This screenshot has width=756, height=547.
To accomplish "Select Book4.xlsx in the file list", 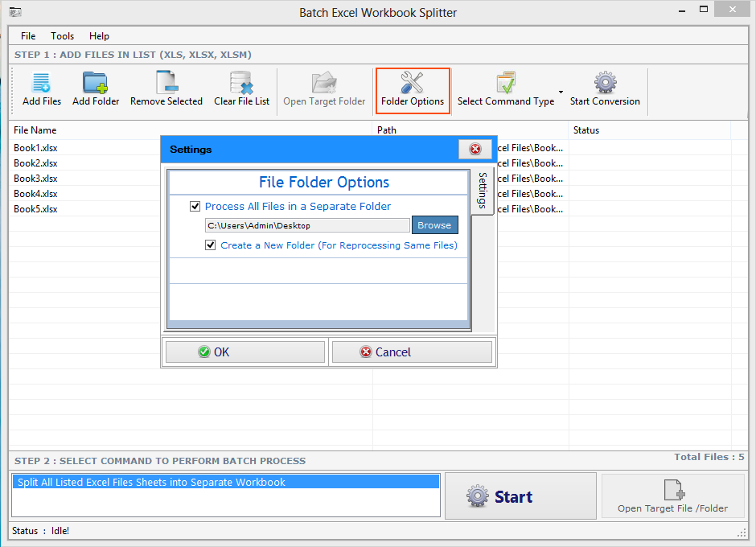I will point(35,194).
